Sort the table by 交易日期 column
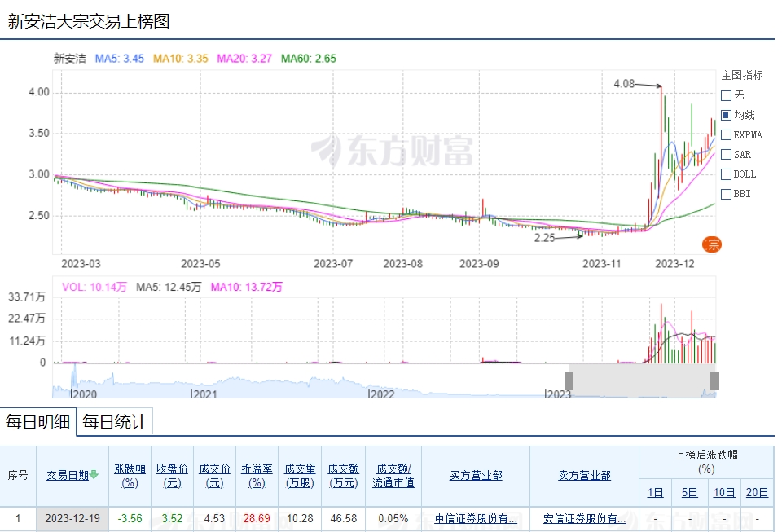782x532 pixels. pyautogui.click(x=67, y=475)
